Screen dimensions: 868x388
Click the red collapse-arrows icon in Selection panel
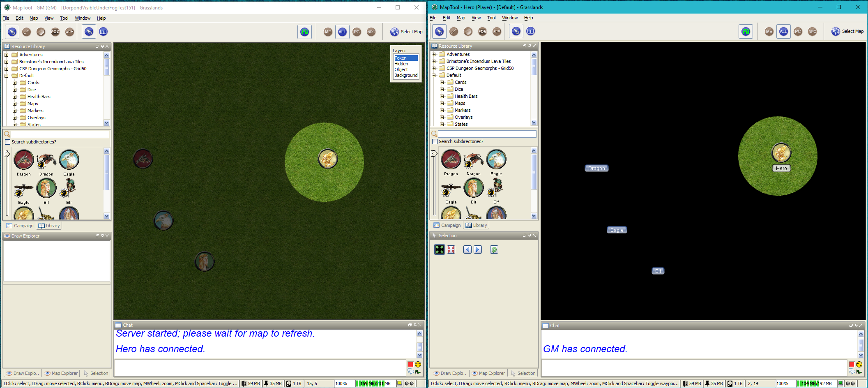click(x=451, y=249)
